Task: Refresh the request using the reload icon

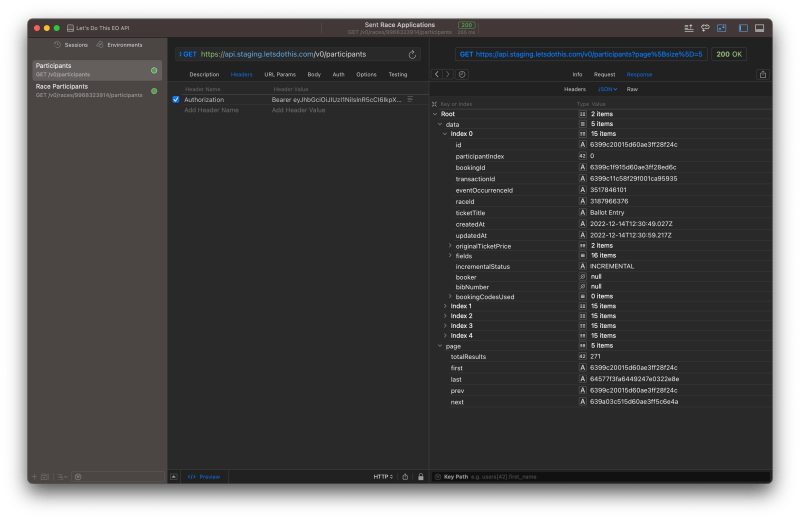Action: tap(412, 54)
